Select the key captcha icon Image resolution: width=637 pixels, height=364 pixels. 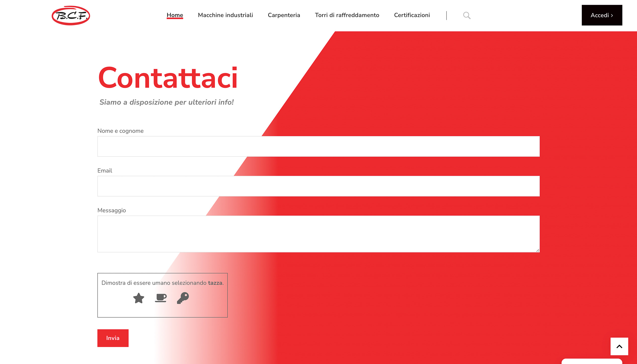pyautogui.click(x=183, y=298)
